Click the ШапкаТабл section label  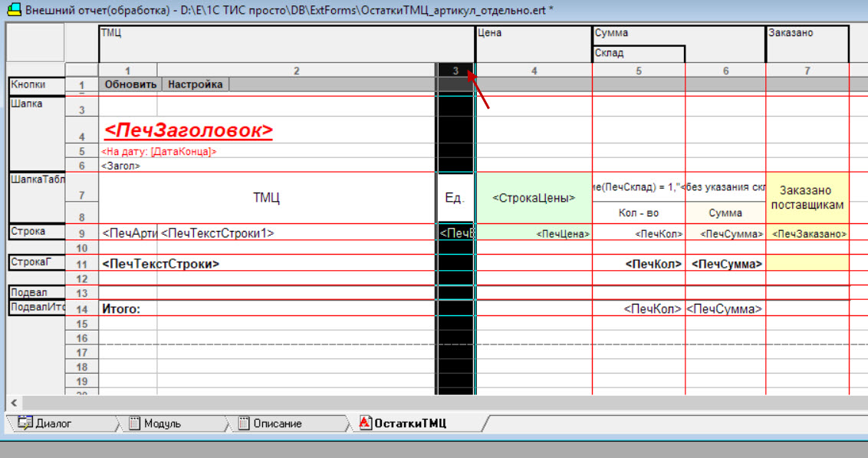point(37,196)
